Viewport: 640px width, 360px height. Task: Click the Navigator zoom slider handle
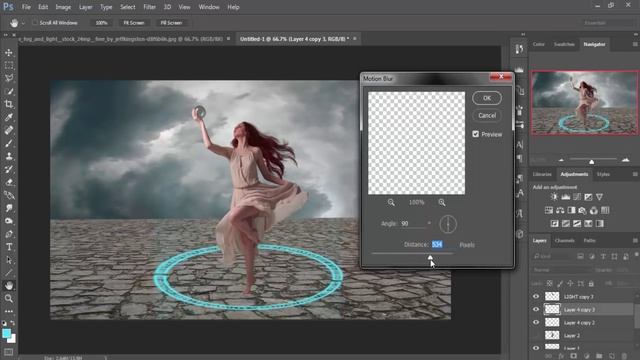[591, 162]
